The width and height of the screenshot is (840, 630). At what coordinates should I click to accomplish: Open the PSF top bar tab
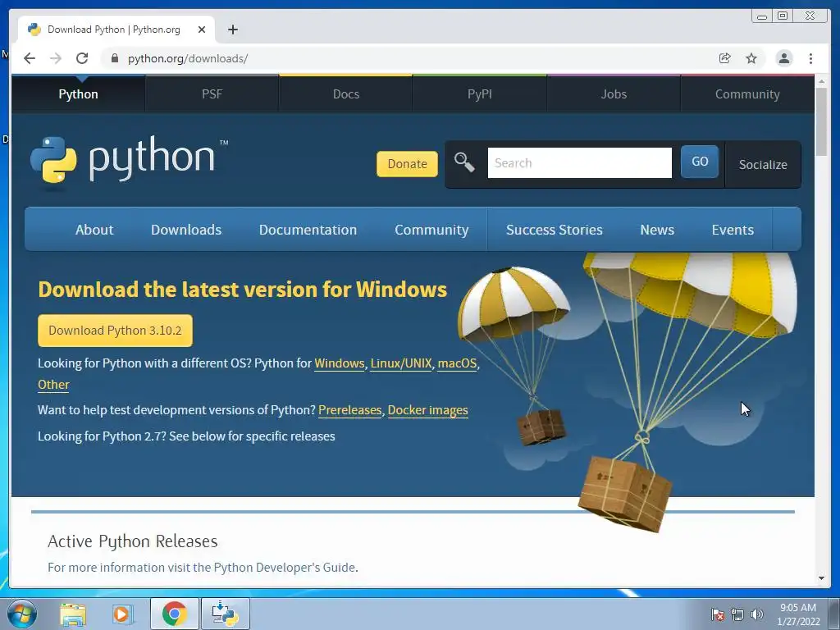click(212, 94)
